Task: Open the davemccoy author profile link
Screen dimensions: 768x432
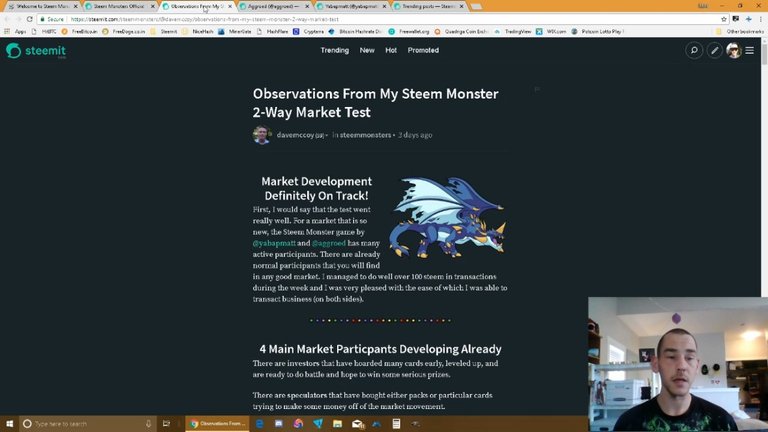Action: [x=295, y=135]
